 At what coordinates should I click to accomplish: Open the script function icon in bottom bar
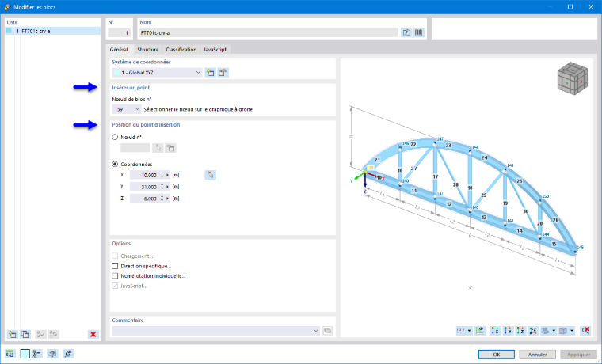pos(68,354)
